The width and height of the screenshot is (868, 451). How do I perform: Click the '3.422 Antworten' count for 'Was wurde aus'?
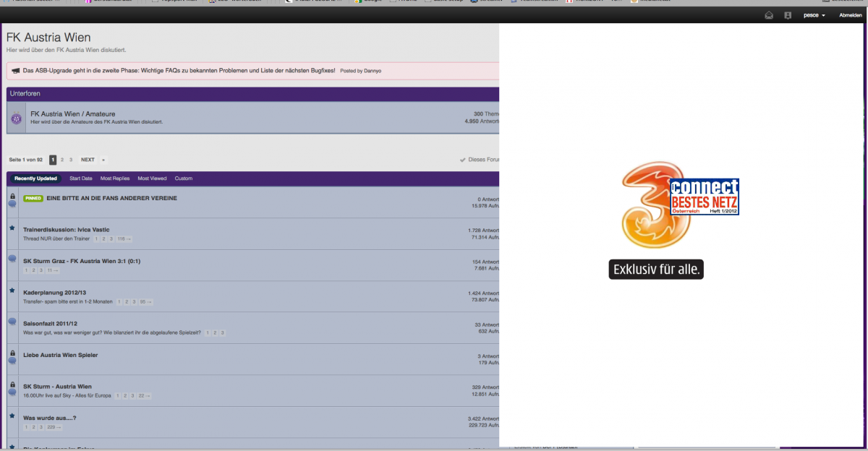(x=483, y=418)
